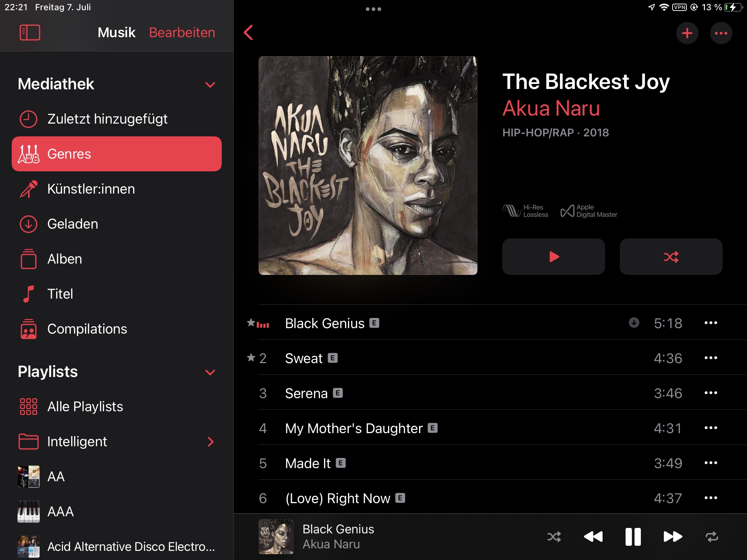Skip to next track in mini player
This screenshot has height=560, width=747.
[673, 537]
